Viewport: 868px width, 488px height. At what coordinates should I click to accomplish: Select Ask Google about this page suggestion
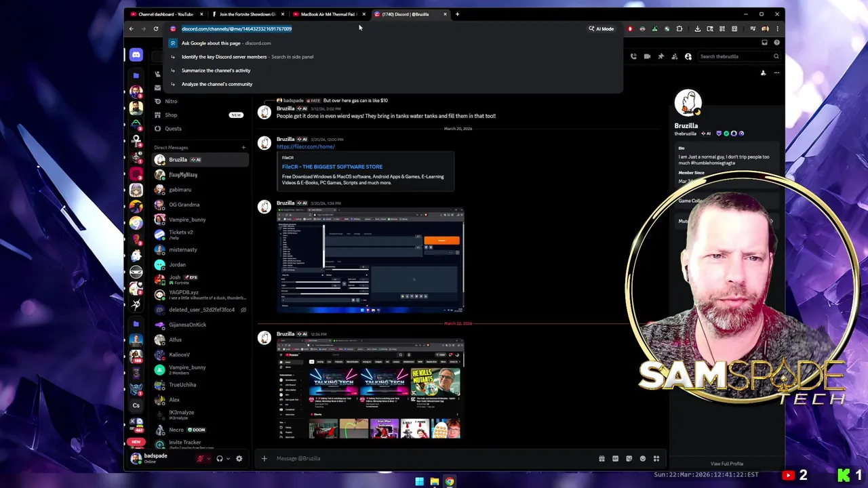tap(393, 43)
